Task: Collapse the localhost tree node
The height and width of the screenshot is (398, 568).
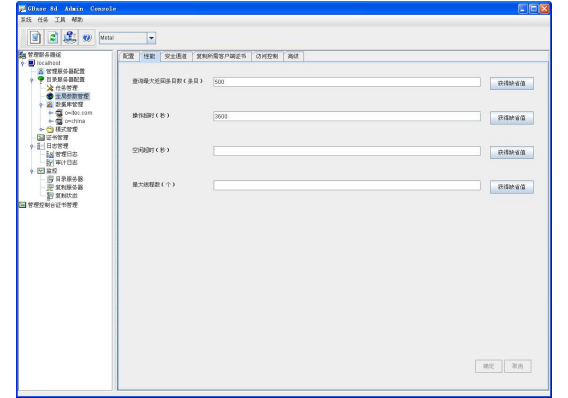Action: pos(23,63)
